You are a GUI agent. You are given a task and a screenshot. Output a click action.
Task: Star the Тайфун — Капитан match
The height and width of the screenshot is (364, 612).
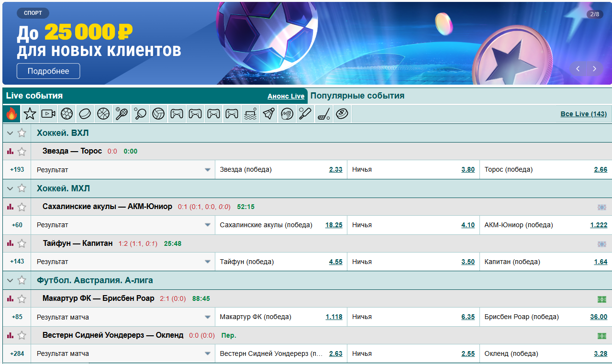click(x=22, y=243)
